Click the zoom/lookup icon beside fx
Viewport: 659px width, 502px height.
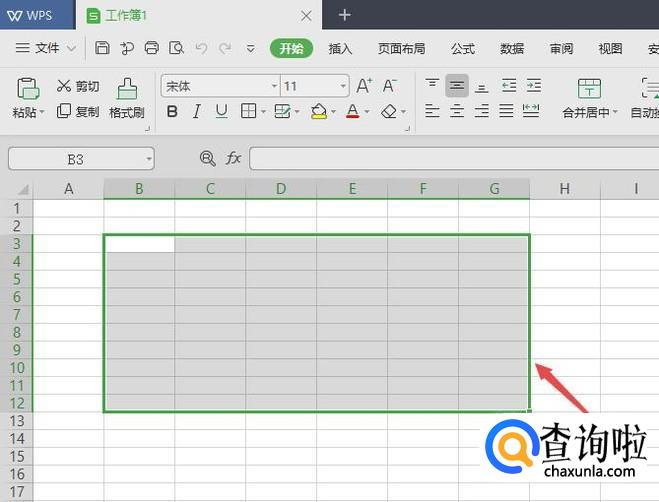208,159
